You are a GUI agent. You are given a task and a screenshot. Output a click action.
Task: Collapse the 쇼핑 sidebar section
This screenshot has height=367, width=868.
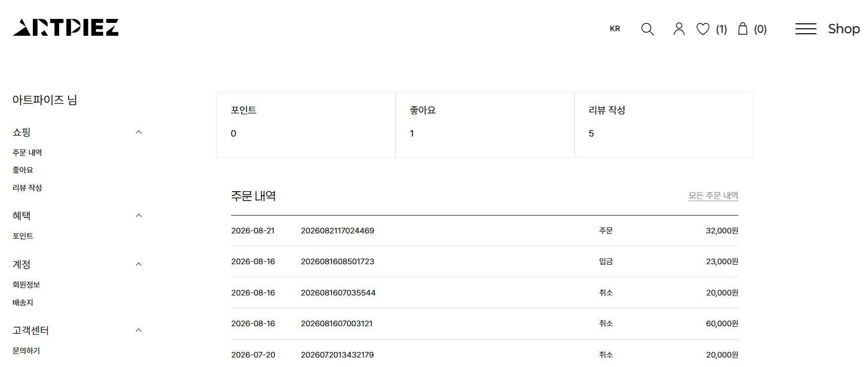(139, 132)
